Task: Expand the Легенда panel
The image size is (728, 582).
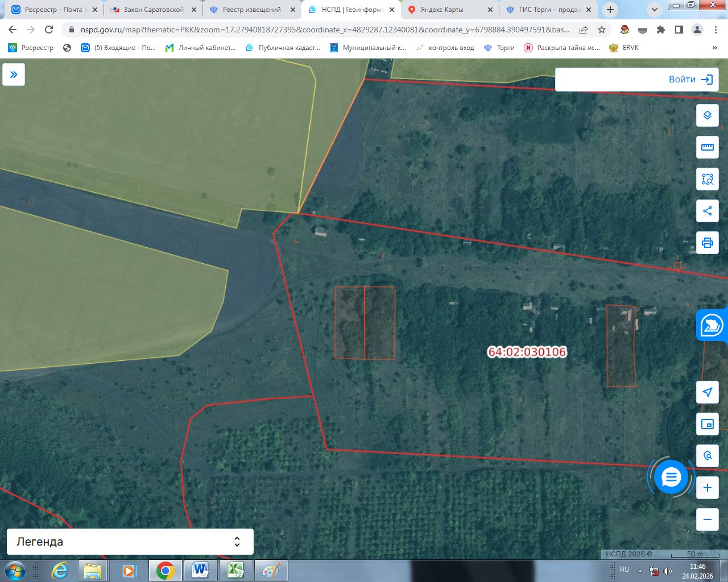Action: 130,542
